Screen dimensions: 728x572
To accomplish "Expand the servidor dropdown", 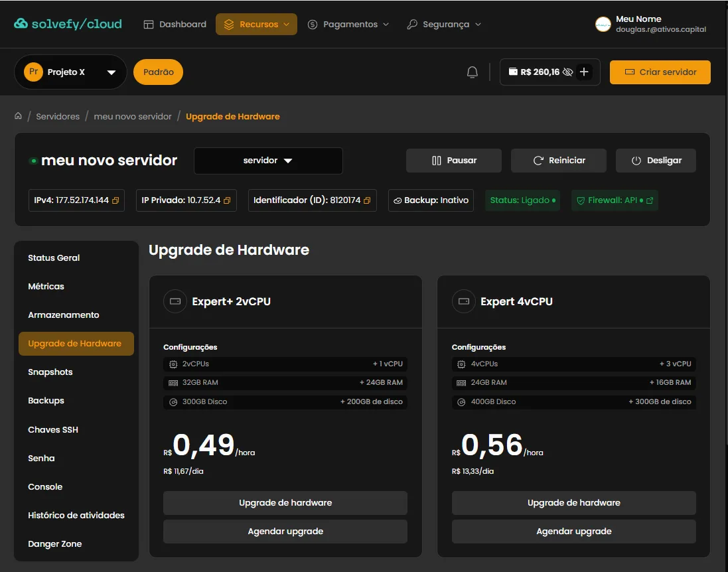I will 268,161.
